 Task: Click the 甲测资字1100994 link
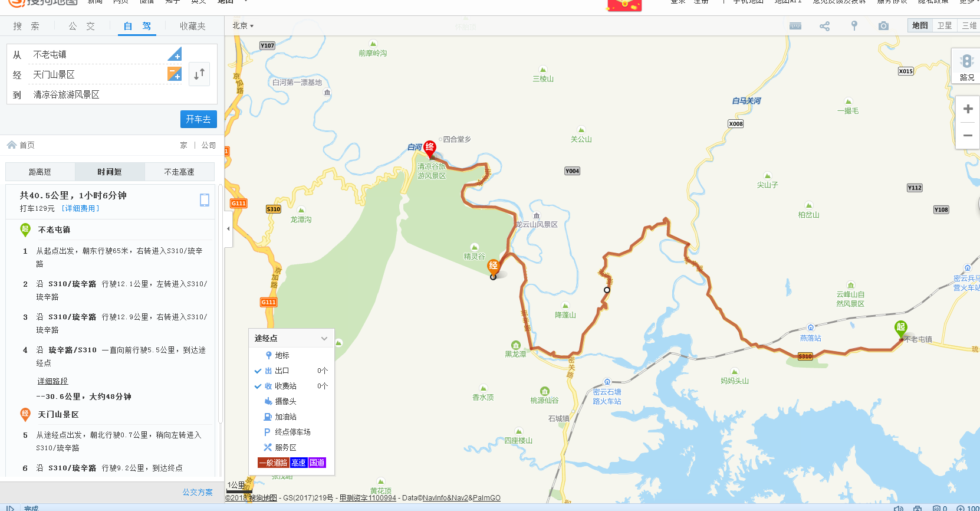pos(368,498)
